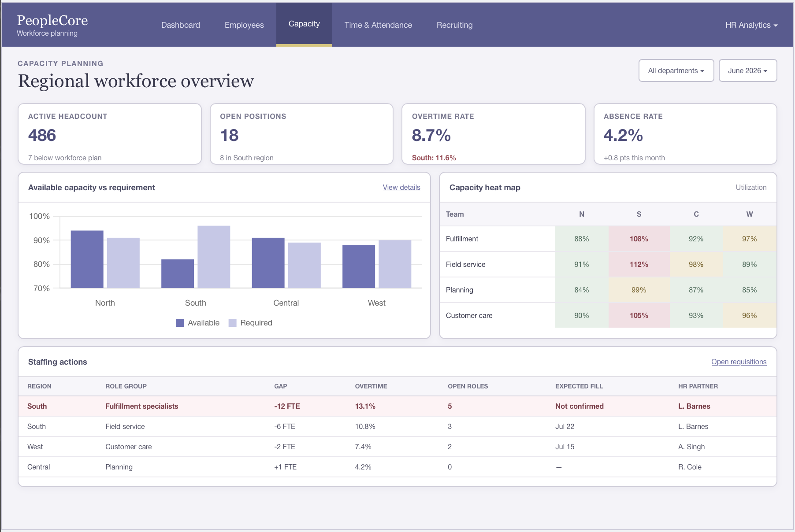
Task: Click the Jul 22 expected fill date
Action: point(565,426)
